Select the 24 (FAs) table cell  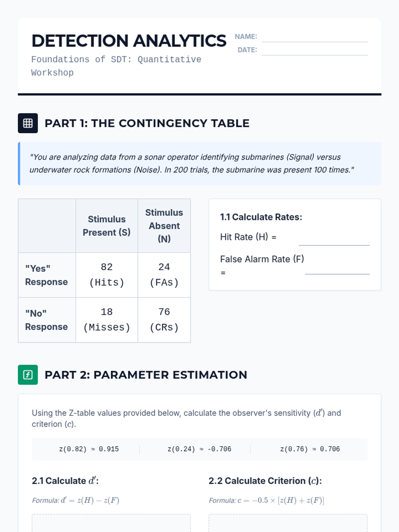pos(164,275)
